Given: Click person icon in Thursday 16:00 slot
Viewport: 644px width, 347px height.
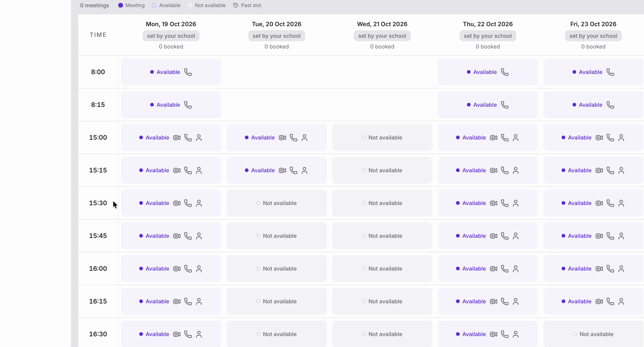Looking at the screenshot, I should [515, 268].
